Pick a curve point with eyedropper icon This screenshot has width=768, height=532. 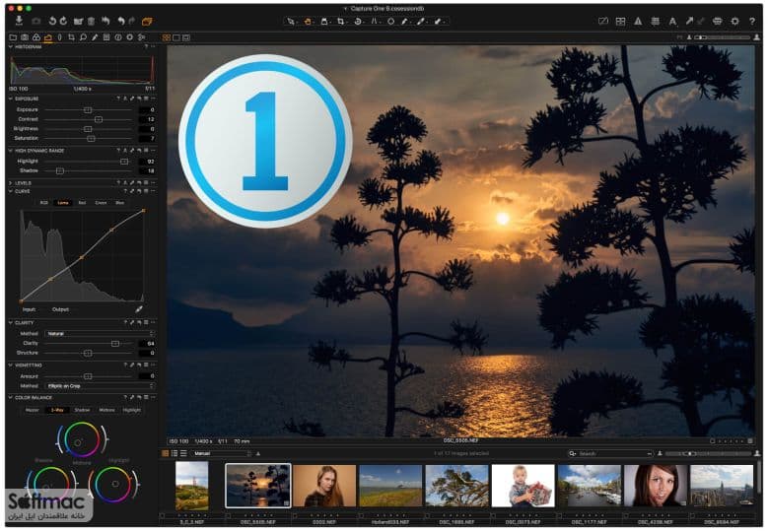tap(139, 309)
